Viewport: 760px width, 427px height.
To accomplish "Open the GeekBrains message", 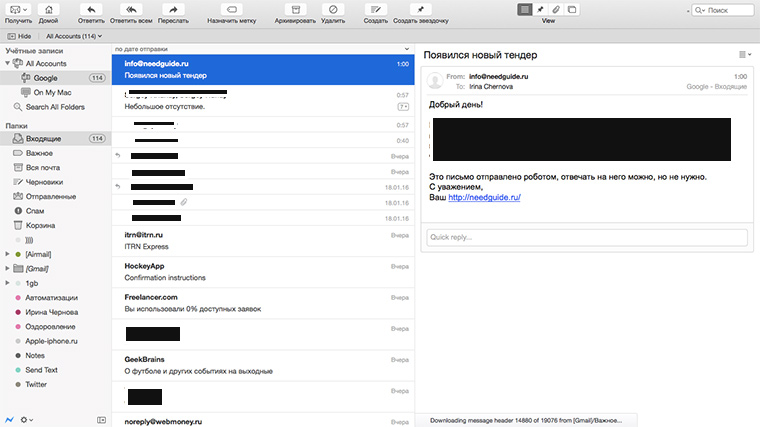I will click(x=263, y=365).
